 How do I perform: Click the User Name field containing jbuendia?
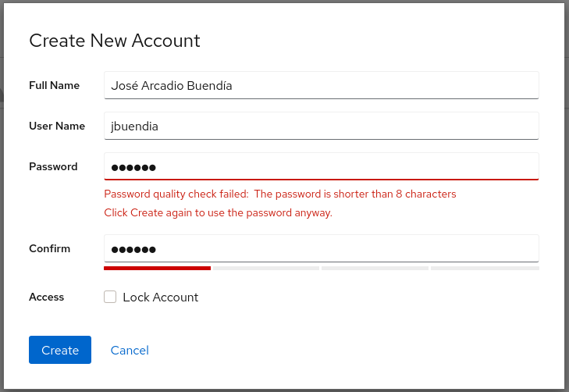coord(321,126)
